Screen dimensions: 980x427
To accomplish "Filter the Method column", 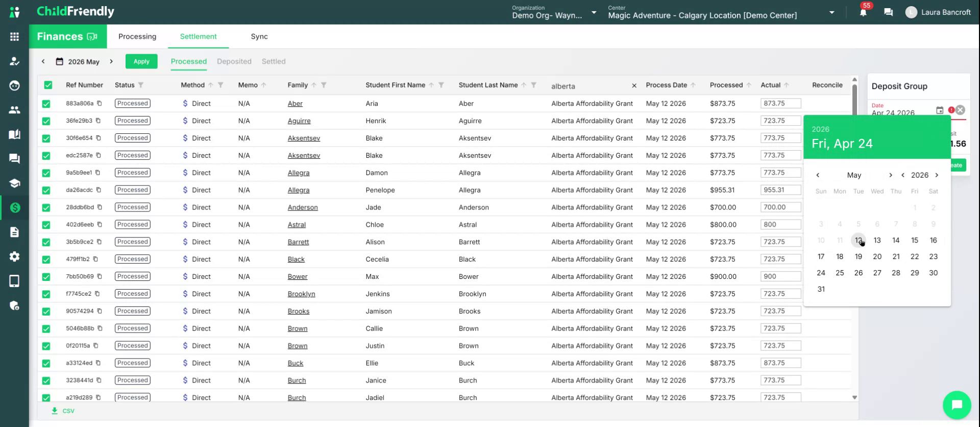I will pyautogui.click(x=220, y=85).
